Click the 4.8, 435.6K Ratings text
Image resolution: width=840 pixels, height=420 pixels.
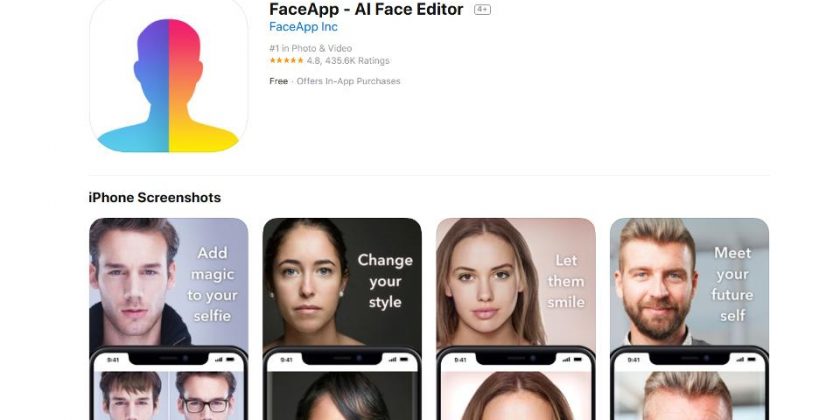tap(348, 61)
